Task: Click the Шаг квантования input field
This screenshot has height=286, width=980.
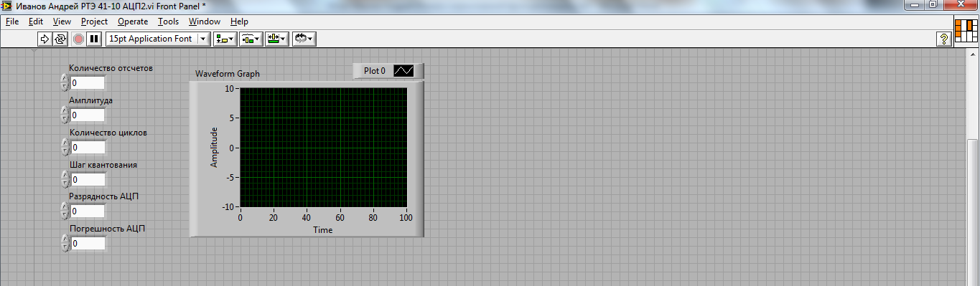Action: (x=88, y=180)
